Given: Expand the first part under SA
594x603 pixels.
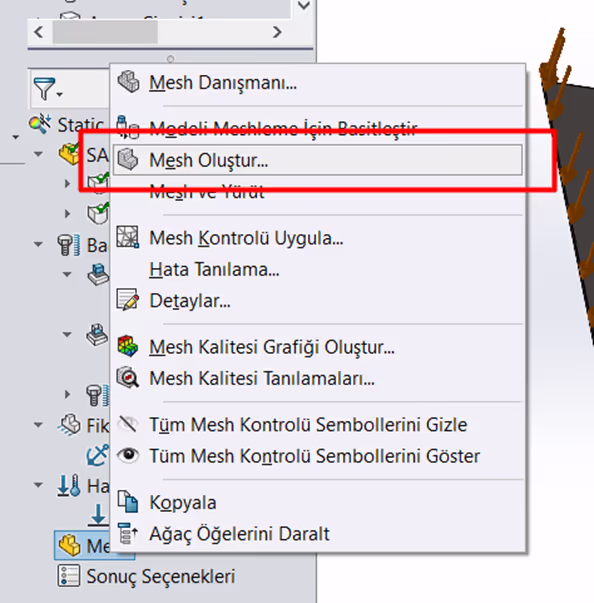Looking at the screenshot, I should (67, 184).
